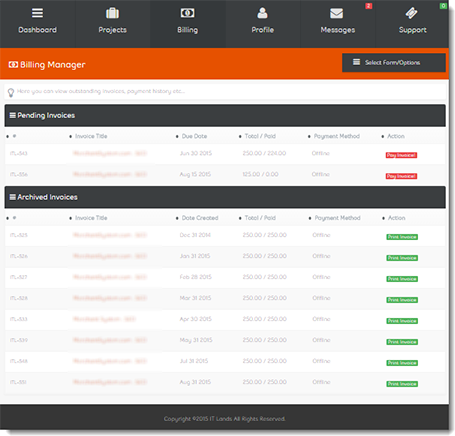Click the Jan 31 2015 date cell

195,256
